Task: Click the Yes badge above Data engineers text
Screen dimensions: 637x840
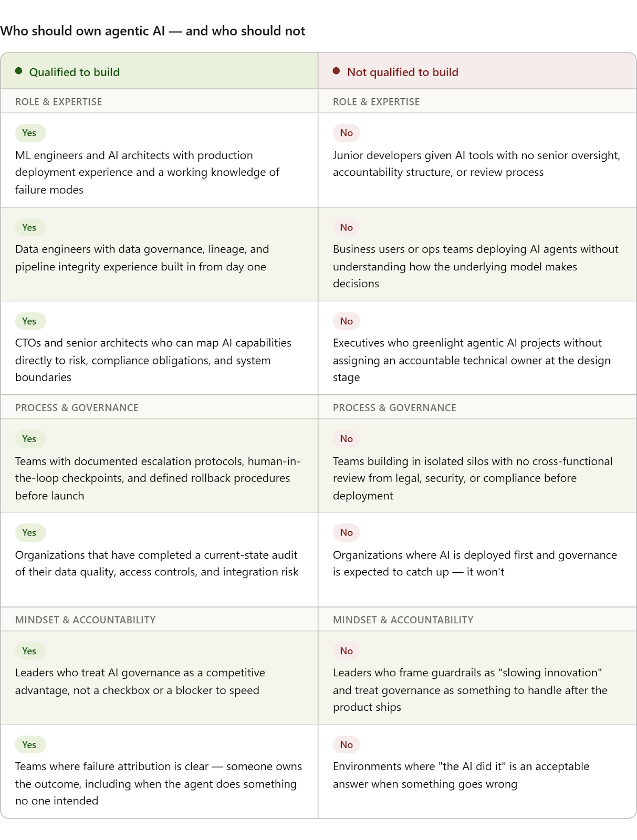Action: [x=29, y=227]
